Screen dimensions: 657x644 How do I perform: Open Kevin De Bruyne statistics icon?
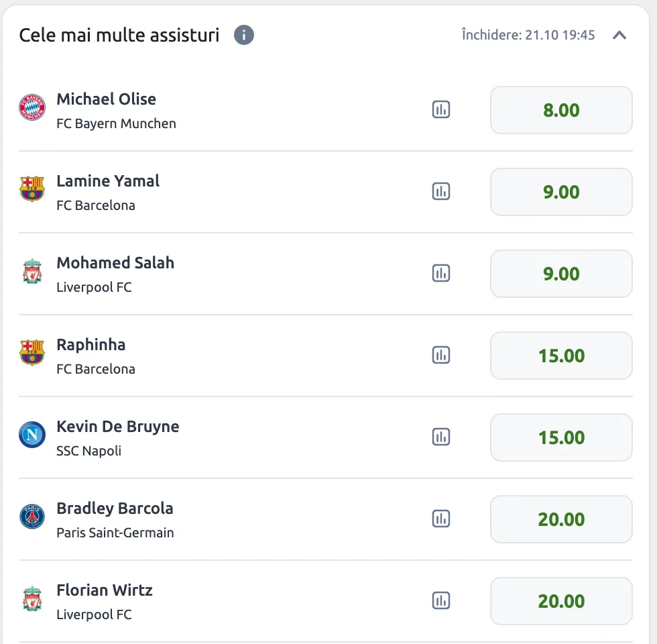pos(441,437)
